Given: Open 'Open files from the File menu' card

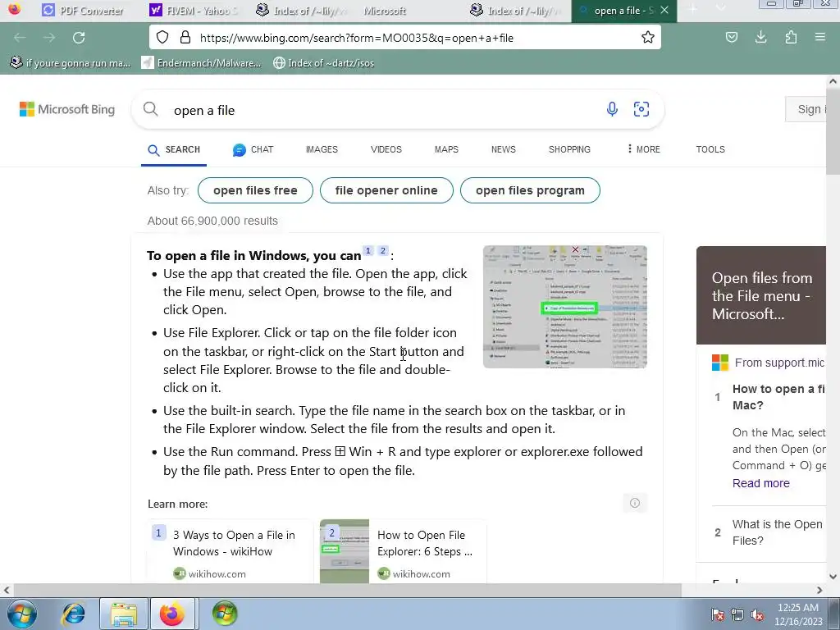Looking at the screenshot, I should point(761,295).
